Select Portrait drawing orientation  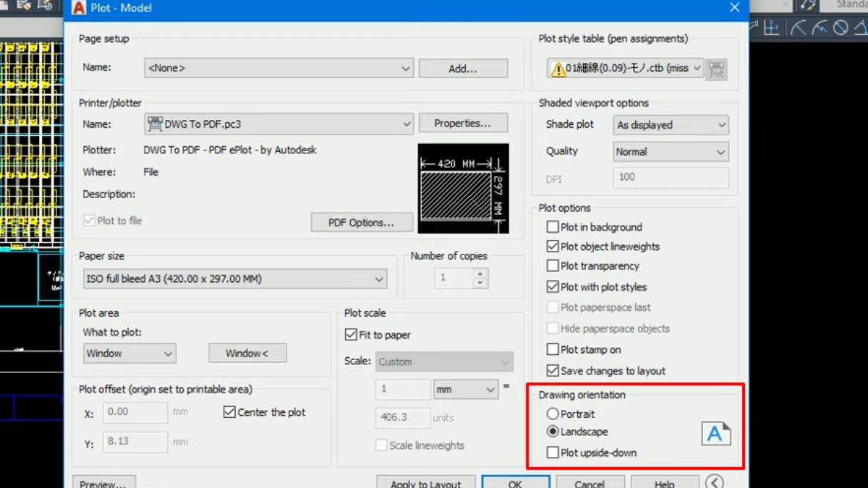553,414
